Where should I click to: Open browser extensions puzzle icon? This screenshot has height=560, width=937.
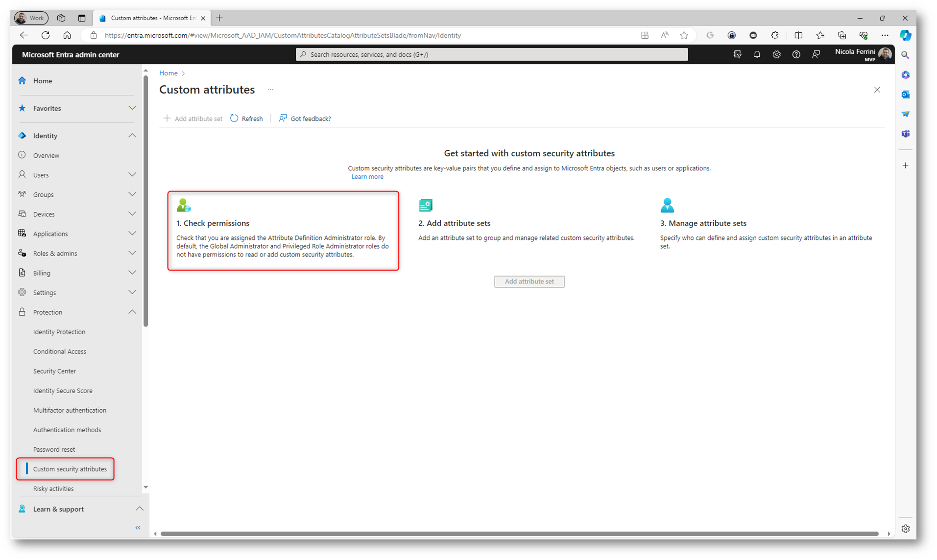(774, 35)
